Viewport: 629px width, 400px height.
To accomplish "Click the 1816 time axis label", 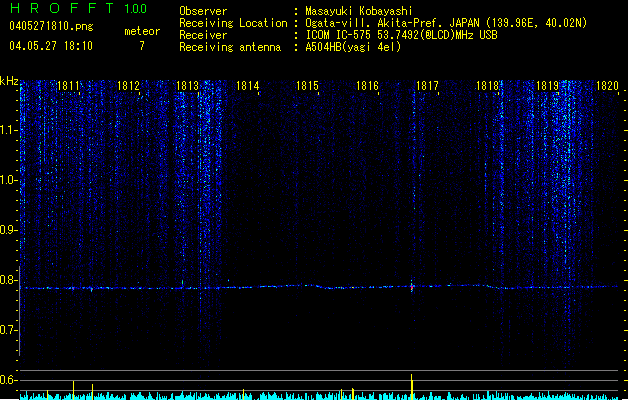I will tap(367, 86).
